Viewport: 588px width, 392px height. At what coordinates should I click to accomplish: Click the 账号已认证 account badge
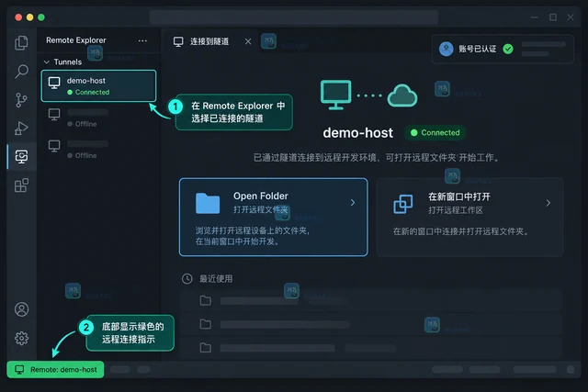(x=503, y=49)
